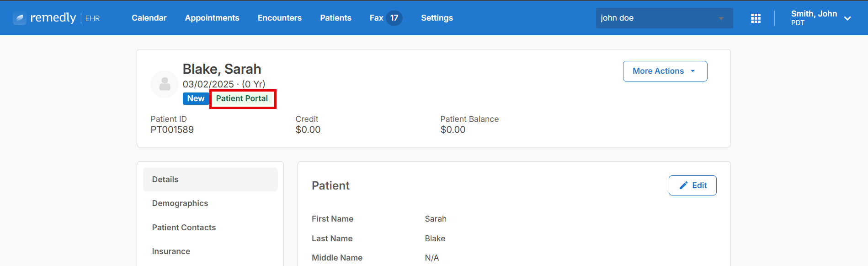
Task: Expand the Smith, John user menu chevron
Action: click(x=847, y=19)
